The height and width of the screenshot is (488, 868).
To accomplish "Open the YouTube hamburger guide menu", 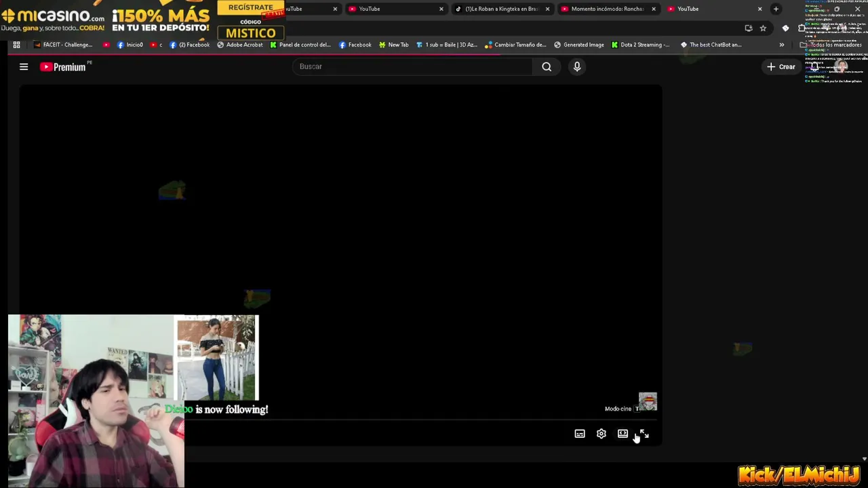I will 24,66.
